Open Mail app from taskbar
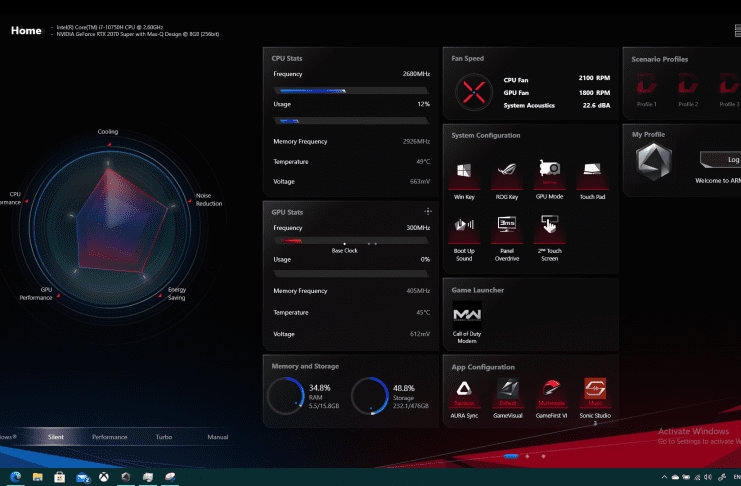The width and height of the screenshot is (741, 486). (83, 477)
